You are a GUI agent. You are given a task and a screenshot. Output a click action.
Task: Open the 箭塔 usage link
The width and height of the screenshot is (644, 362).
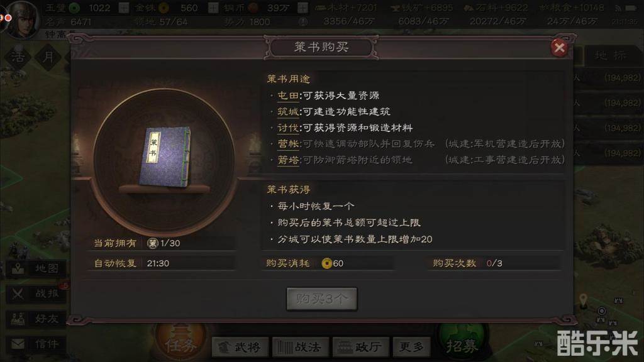[x=288, y=160]
